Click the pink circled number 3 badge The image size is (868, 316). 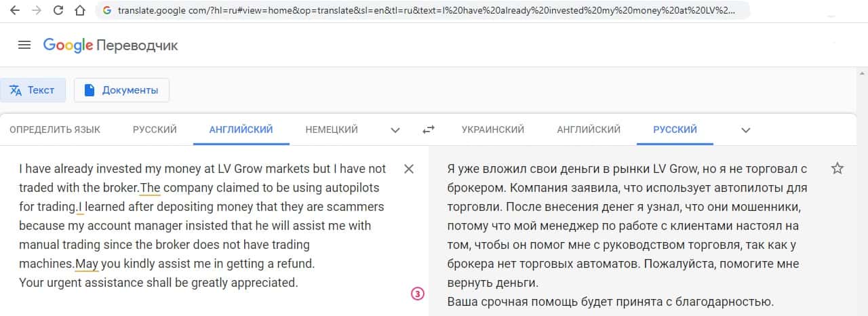pyautogui.click(x=418, y=294)
